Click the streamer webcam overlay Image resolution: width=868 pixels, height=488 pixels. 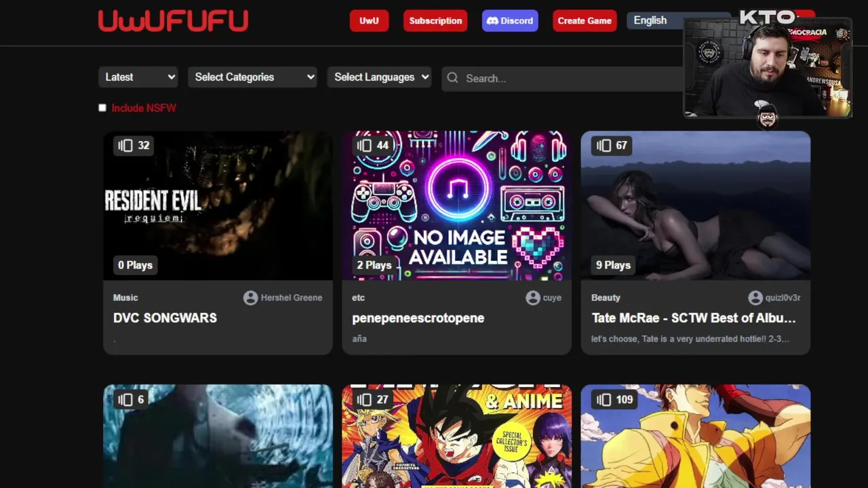pyautogui.click(x=768, y=68)
